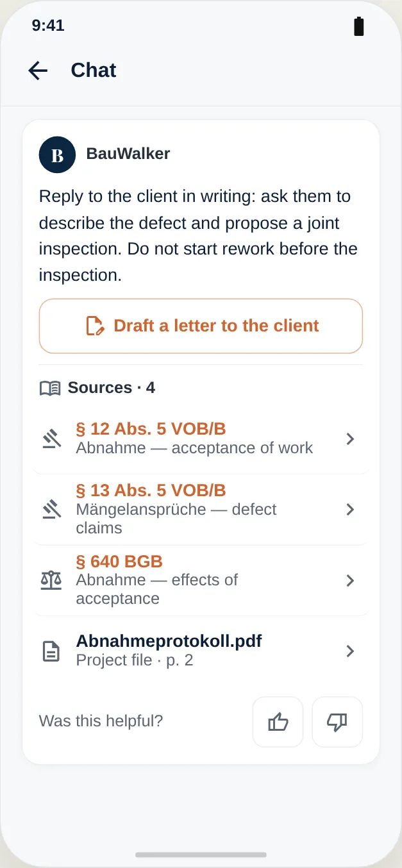Tap the gavel icon beside § 13 Abs. 5 VOB/B
The image size is (402, 868).
point(51,510)
